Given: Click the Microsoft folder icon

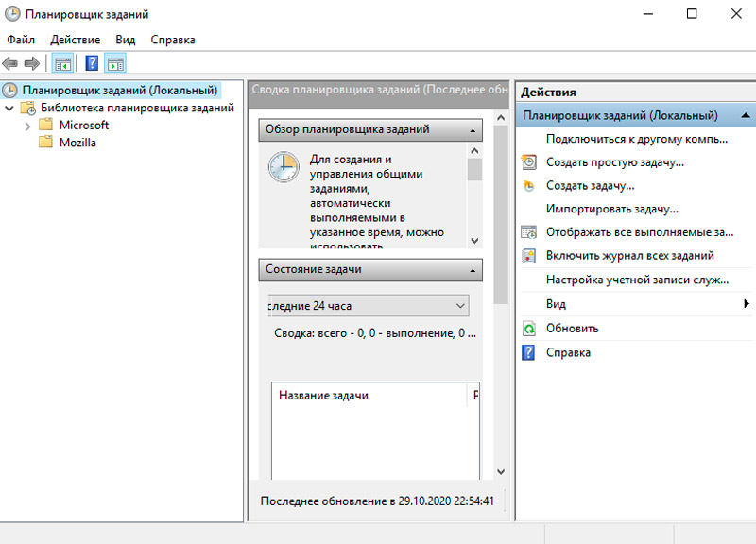Looking at the screenshot, I should 45,125.
